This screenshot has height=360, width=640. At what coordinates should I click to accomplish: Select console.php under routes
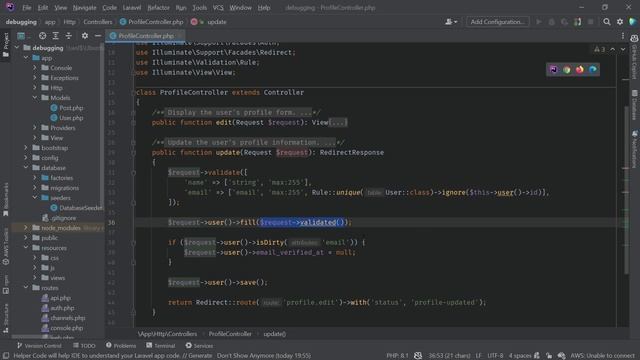pyautogui.click(x=62, y=328)
